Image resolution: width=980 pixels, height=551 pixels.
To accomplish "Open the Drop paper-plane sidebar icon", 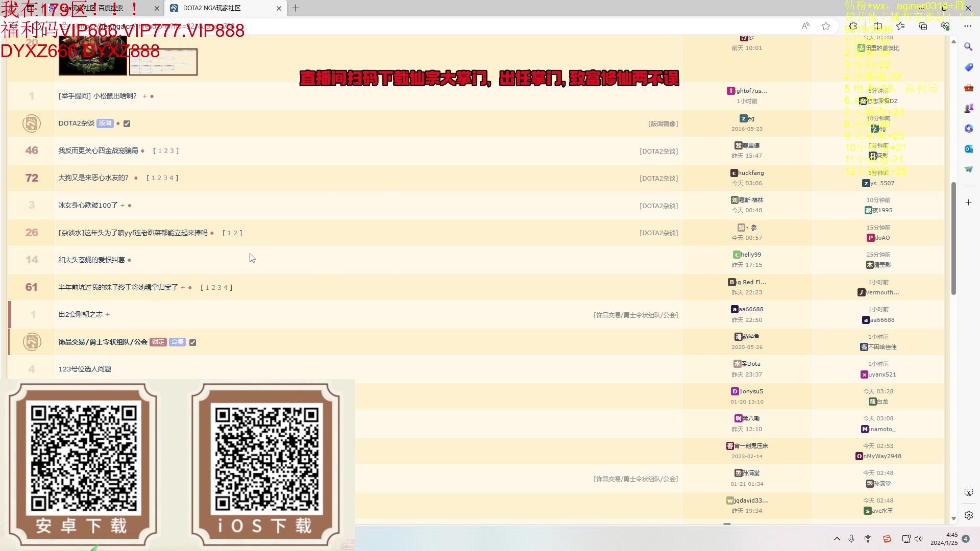I will [968, 169].
